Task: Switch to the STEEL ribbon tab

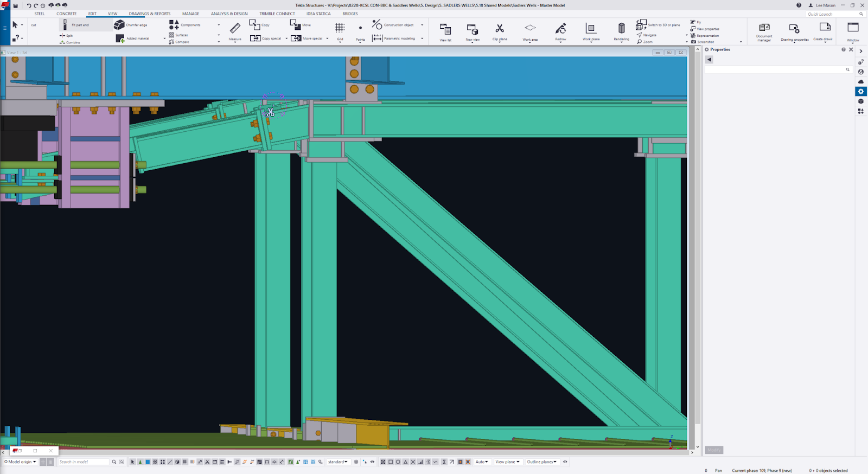Action: pyautogui.click(x=40, y=14)
